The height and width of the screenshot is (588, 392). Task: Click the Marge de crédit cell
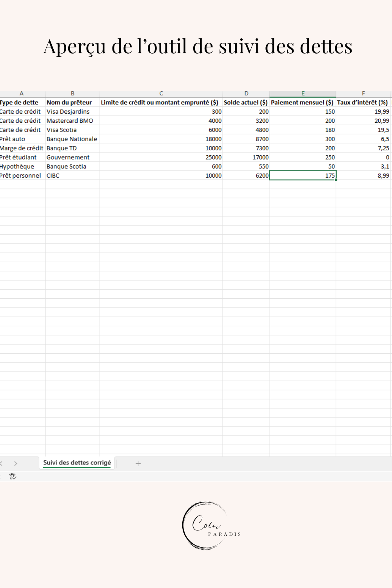(x=22, y=148)
